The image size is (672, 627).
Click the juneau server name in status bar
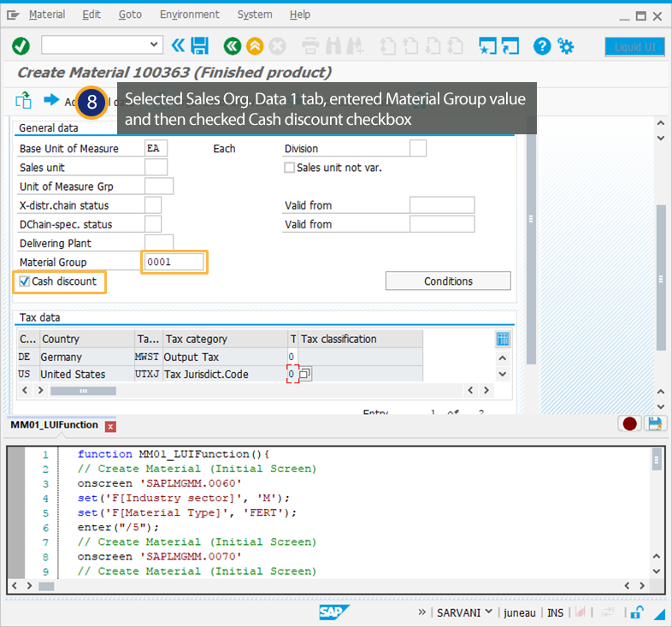[520, 612]
